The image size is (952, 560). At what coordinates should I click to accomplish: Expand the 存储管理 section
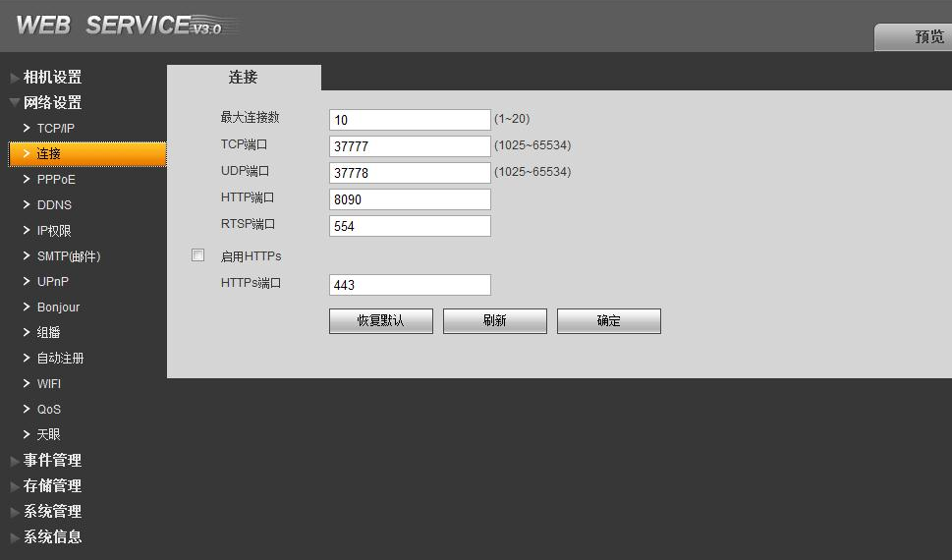pyautogui.click(x=52, y=486)
